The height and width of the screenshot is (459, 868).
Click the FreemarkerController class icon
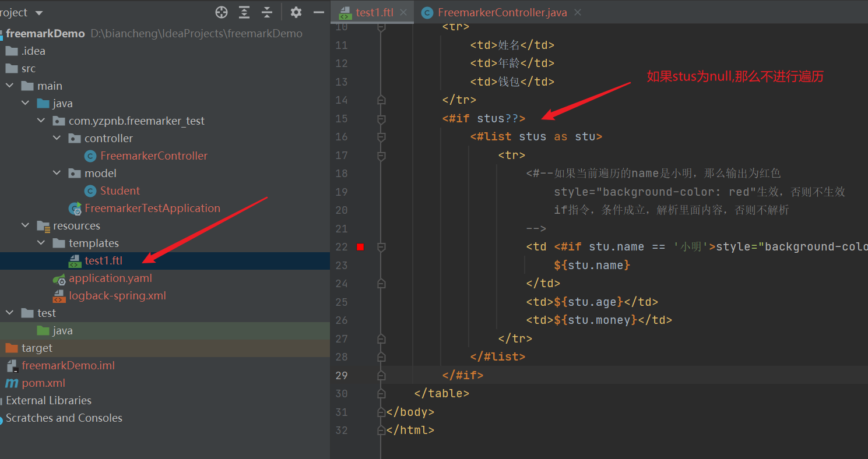point(90,156)
